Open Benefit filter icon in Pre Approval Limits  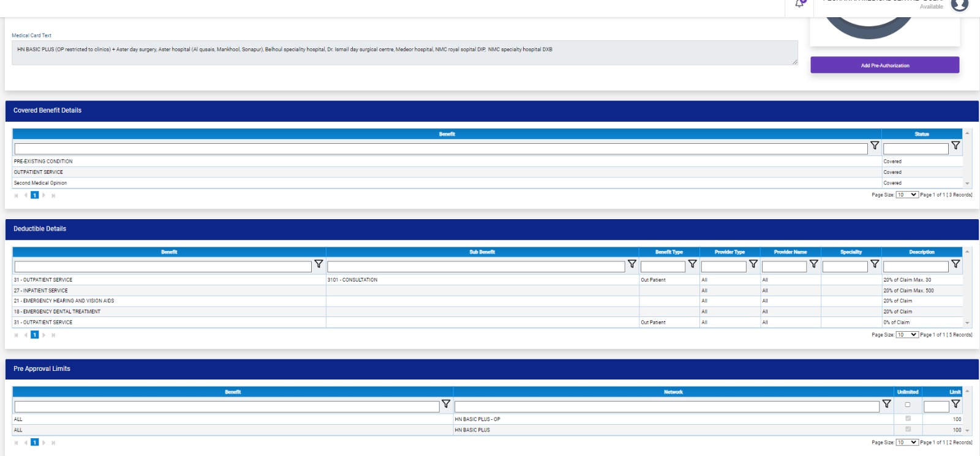[x=446, y=404]
